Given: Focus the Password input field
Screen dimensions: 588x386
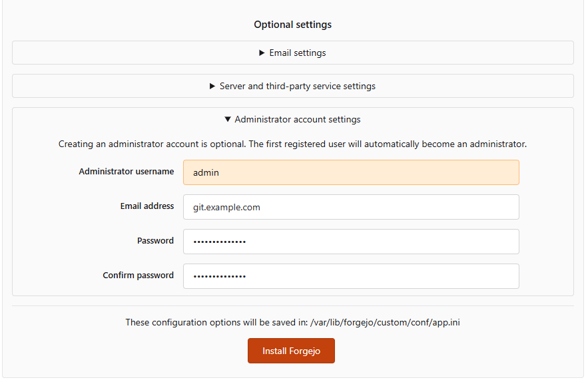Looking at the screenshot, I should 351,242.
